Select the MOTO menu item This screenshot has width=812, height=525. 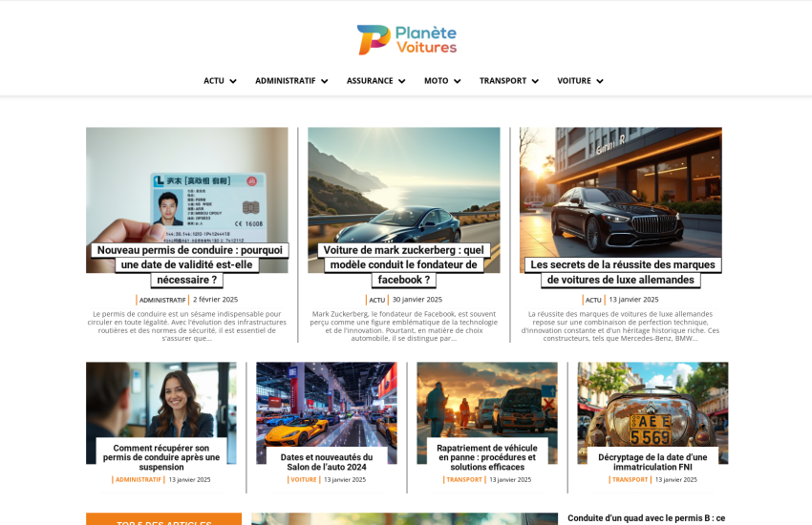436,81
